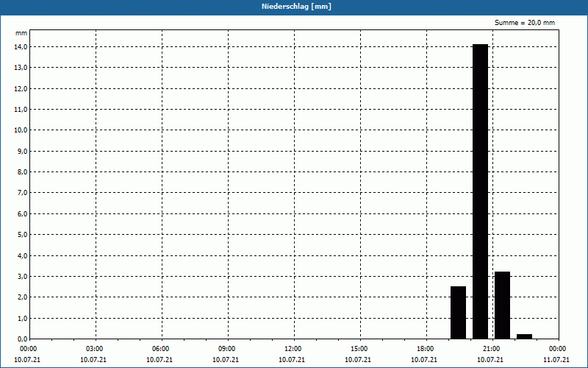Click the 18:00 time label
Screen dimensions: 588x368
click(x=425, y=349)
